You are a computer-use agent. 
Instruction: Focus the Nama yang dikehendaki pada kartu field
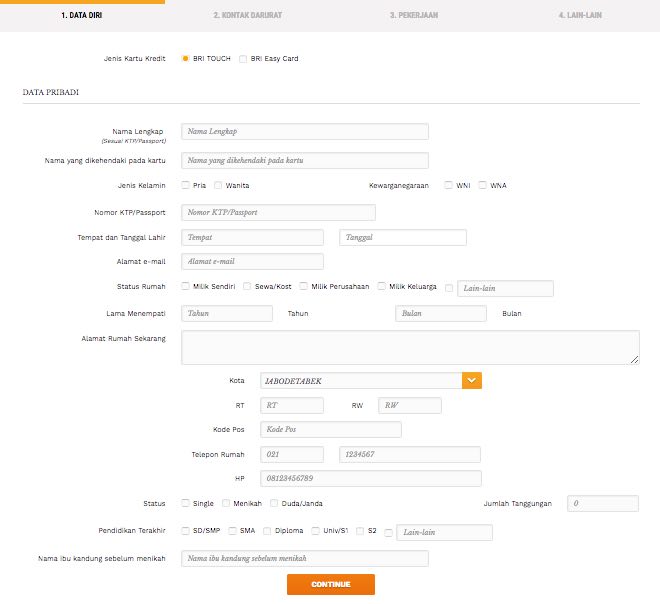click(305, 160)
